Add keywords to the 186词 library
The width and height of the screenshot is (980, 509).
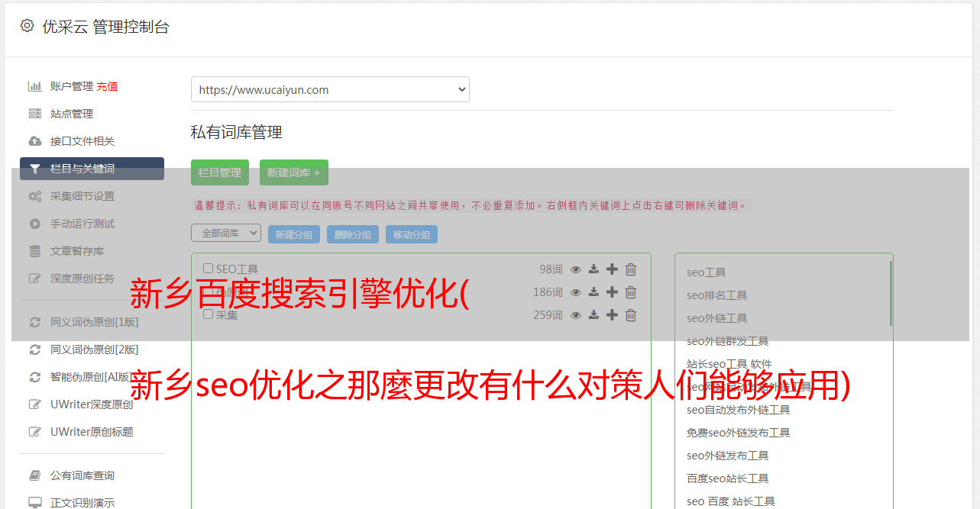[x=612, y=292]
